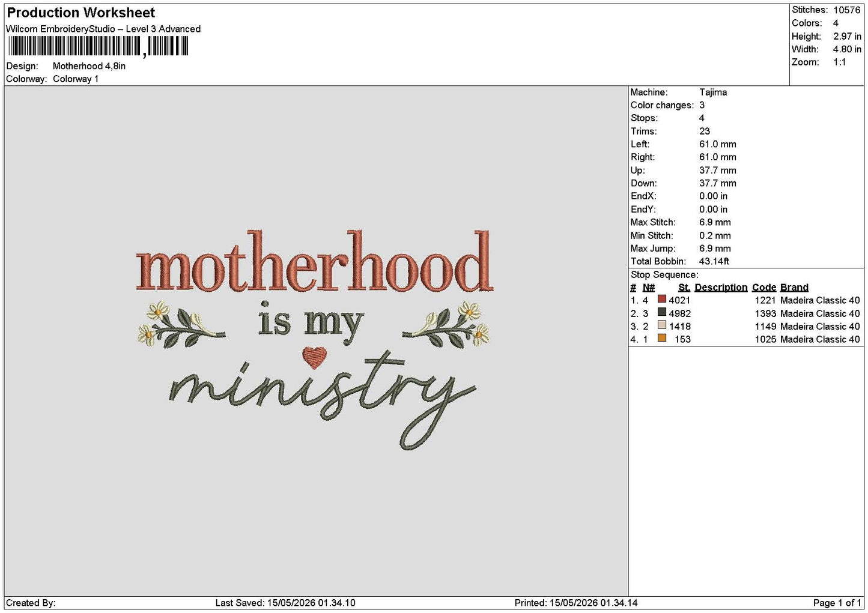The height and width of the screenshot is (613, 868).
Task: Click the Height value '2.97 in'
Action: tap(847, 36)
